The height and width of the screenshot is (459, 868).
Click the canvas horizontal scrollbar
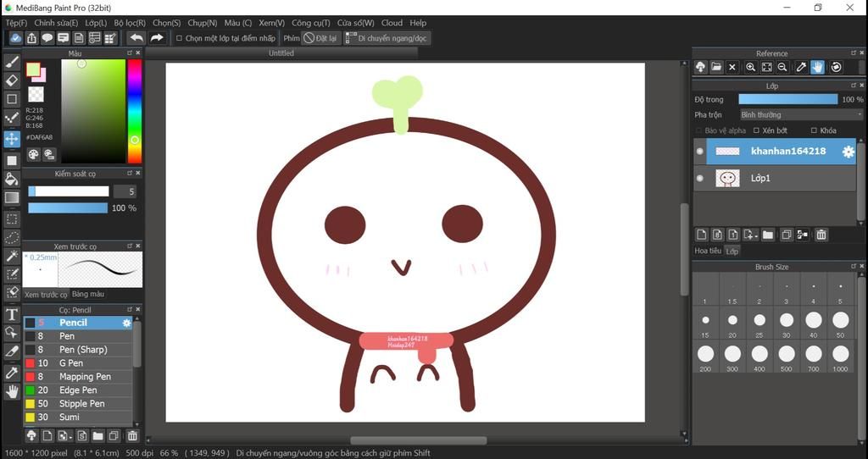tap(419, 440)
